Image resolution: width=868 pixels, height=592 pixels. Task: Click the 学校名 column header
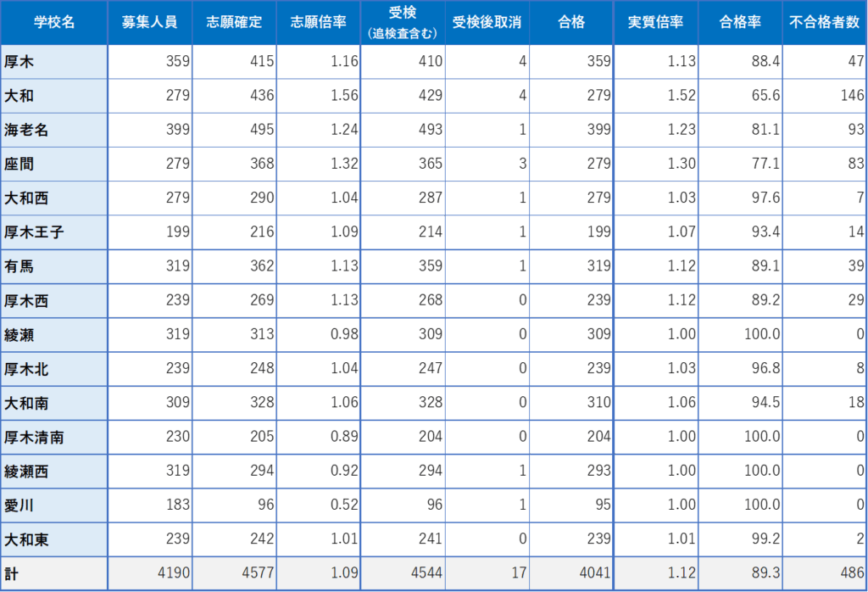tap(53, 22)
